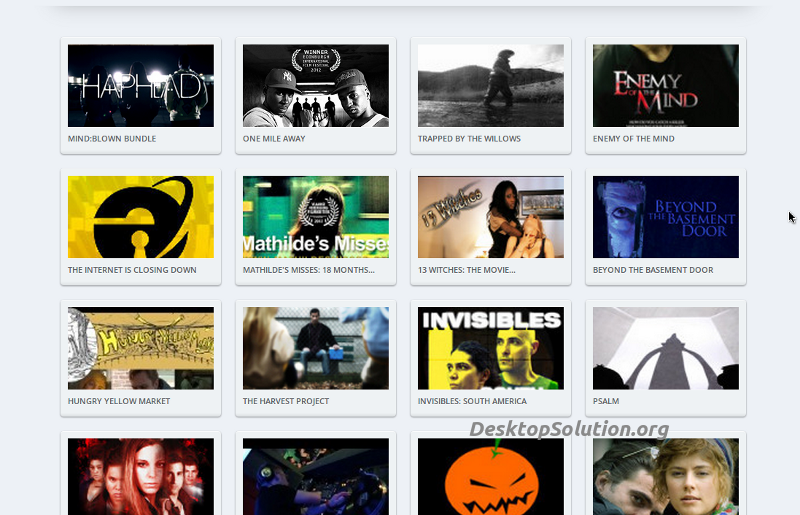Screen dimensions: 800x515
Task: Click INVISIBLES: SOUTH AMERICA title
Action: pos(472,401)
